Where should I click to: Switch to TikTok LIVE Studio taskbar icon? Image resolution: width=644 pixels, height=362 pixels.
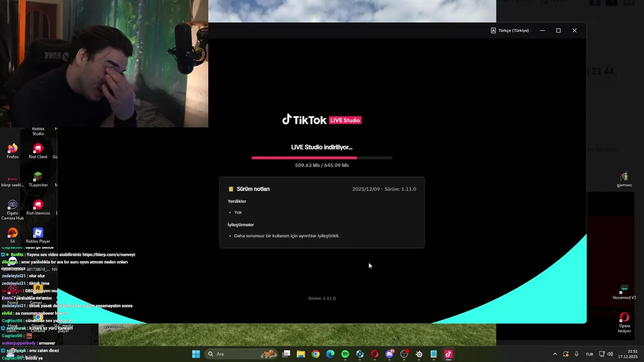[448, 354]
